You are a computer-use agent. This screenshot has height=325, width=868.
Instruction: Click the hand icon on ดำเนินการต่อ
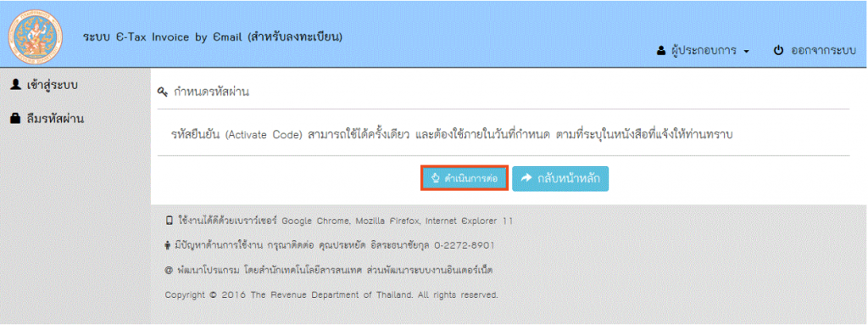pos(435,178)
